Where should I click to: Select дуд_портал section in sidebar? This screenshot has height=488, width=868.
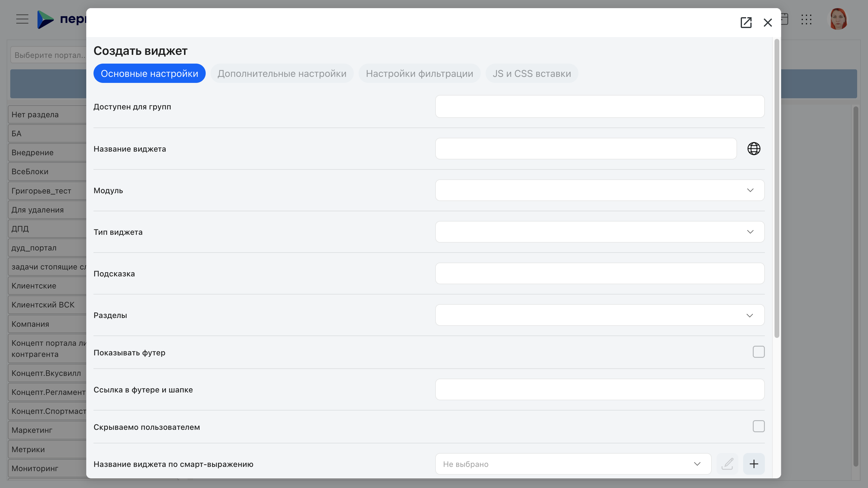click(47, 248)
